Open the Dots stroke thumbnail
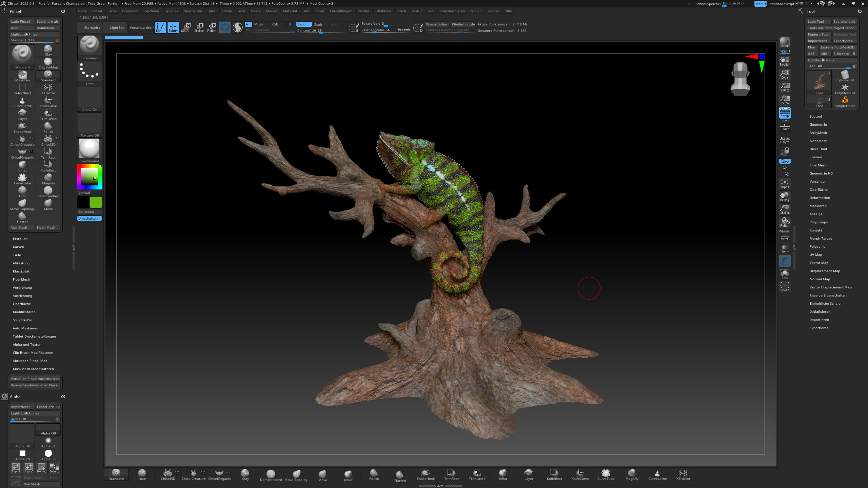Image resolution: width=868 pixels, height=488 pixels. (89, 73)
